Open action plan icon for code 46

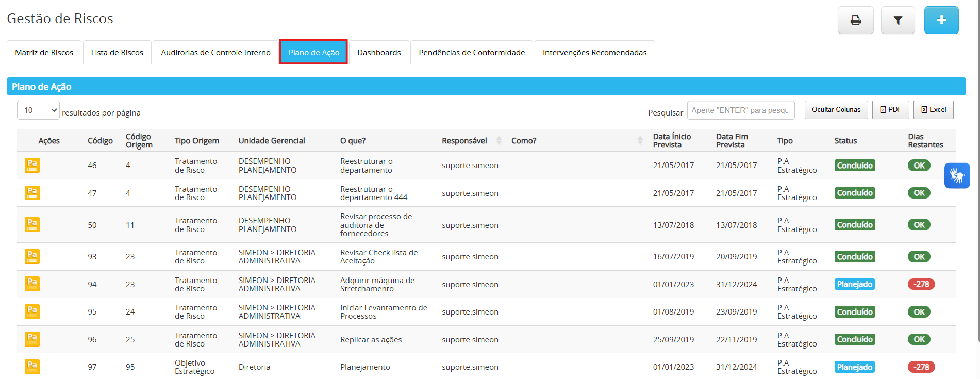pyautogui.click(x=32, y=166)
